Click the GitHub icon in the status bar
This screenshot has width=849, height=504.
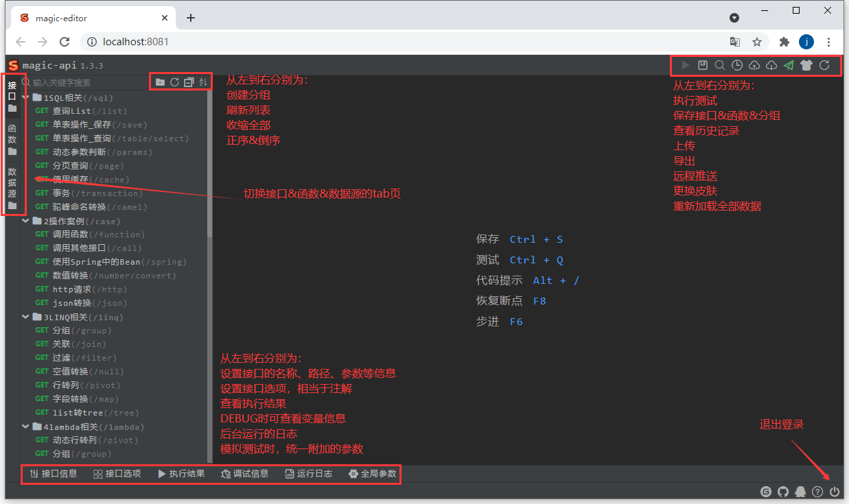pyautogui.click(x=783, y=491)
